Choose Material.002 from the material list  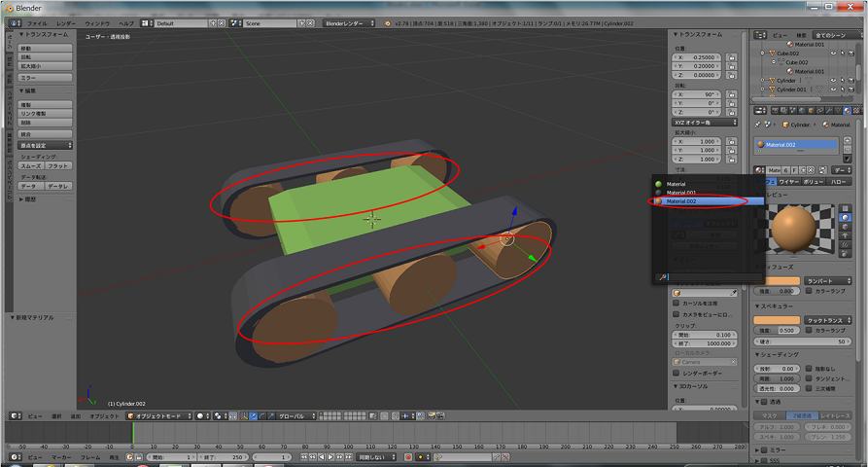(680, 201)
